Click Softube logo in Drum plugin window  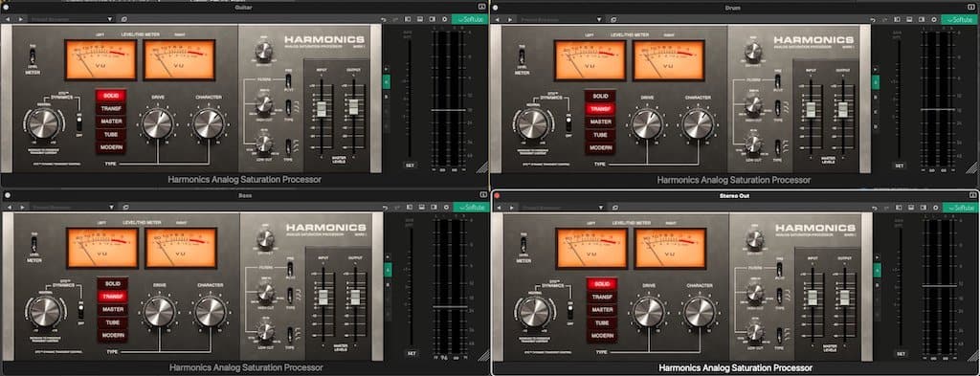tap(961, 19)
